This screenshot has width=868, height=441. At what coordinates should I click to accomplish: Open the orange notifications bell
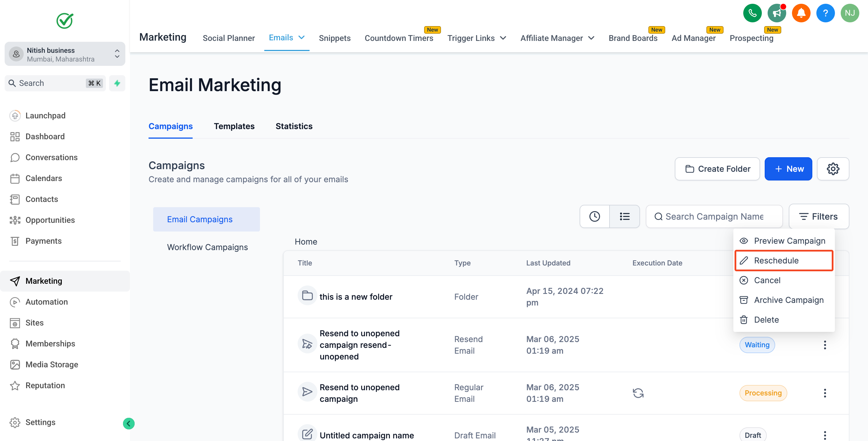[x=801, y=13]
